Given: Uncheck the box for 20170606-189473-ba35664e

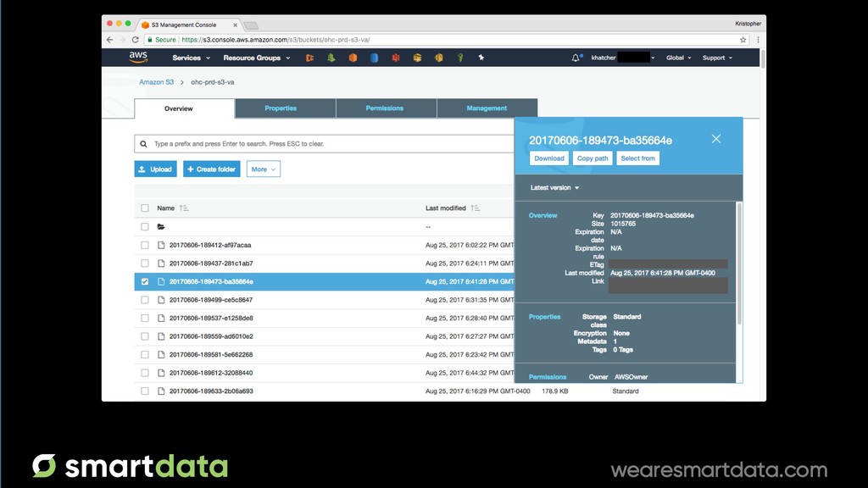Looking at the screenshot, I should 145,281.
